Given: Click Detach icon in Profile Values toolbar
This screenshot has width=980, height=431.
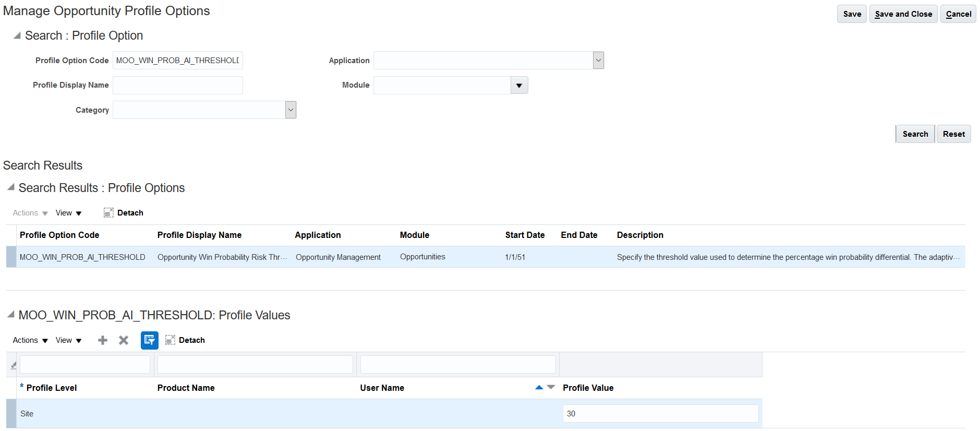Looking at the screenshot, I should pos(170,340).
